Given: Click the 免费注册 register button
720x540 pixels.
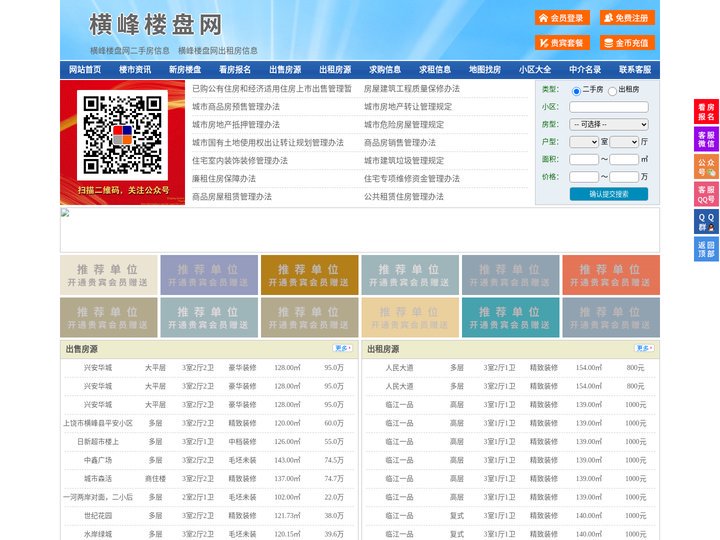Looking at the screenshot, I should tap(627, 18).
